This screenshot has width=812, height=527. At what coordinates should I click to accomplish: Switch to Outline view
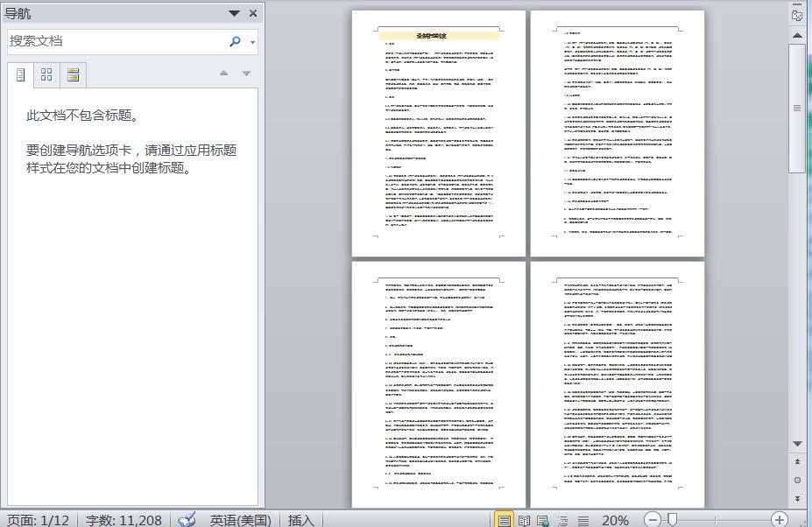pyautogui.click(x=563, y=520)
